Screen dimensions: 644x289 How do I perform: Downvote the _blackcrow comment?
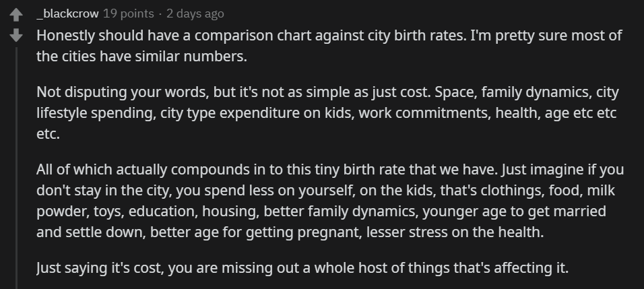pyautogui.click(x=16, y=35)
